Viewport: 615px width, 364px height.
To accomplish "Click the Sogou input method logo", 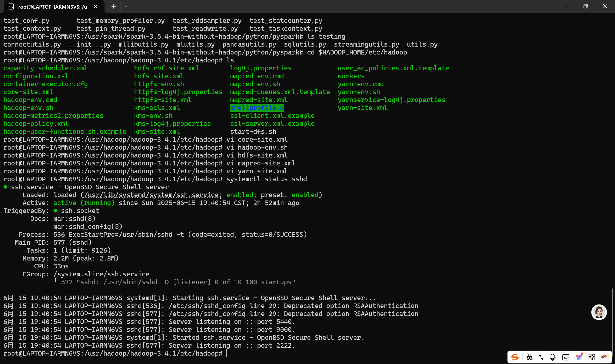I will (515, 357).
